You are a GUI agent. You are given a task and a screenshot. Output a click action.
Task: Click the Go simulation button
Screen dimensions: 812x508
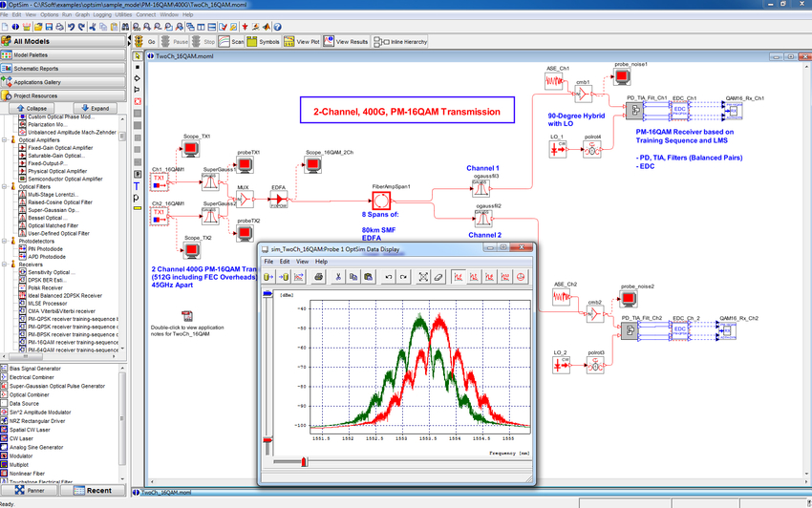(x=146, y=42)
